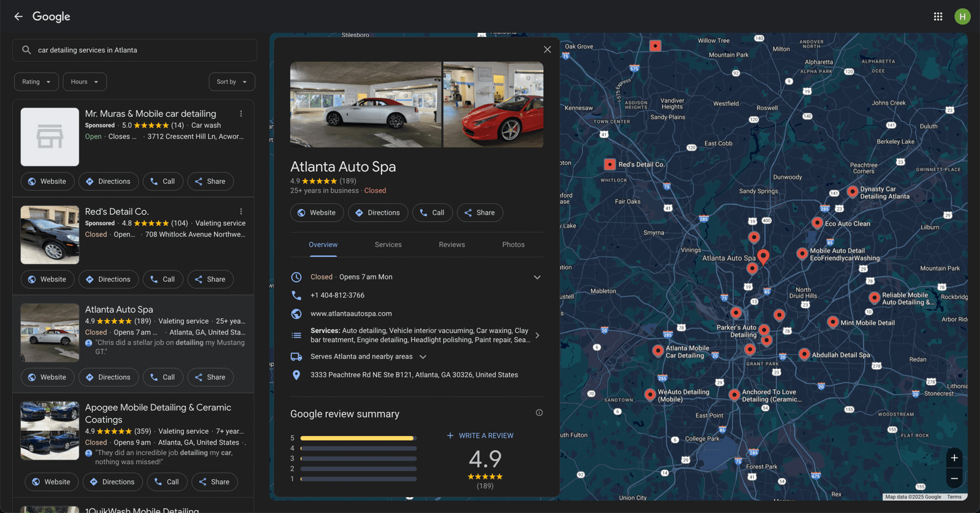The image size is (980, 513).
Task: Open the Hours filter dropdown
Action: 85,81
